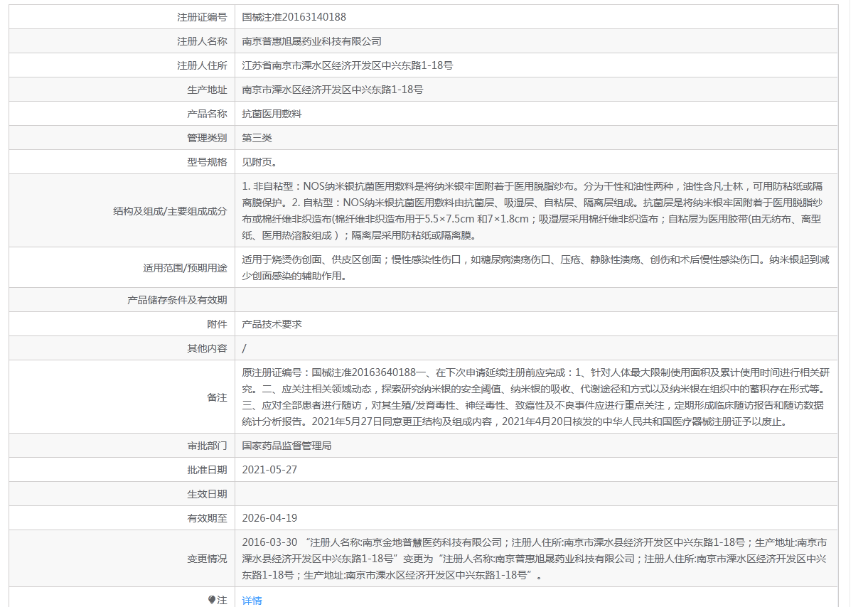
Task: Click the 产品名称 label
Action: pyautogui.click(x=207, y=114)
